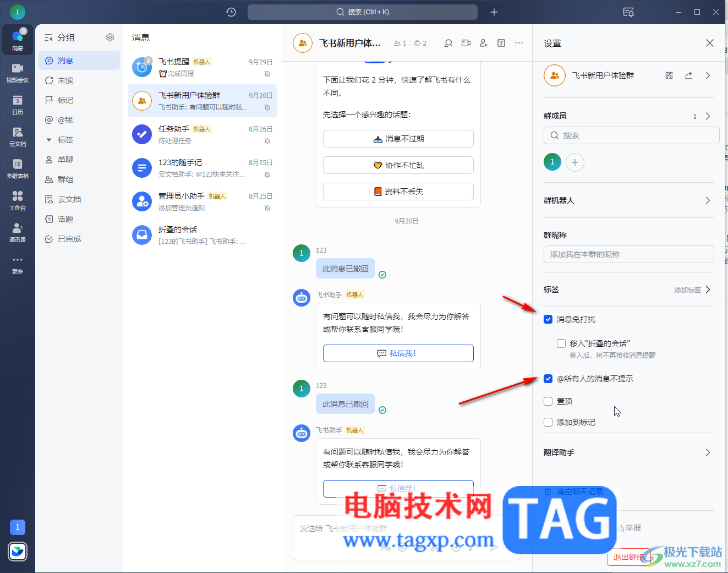Show the group QR code in settings

click(669, 75)
